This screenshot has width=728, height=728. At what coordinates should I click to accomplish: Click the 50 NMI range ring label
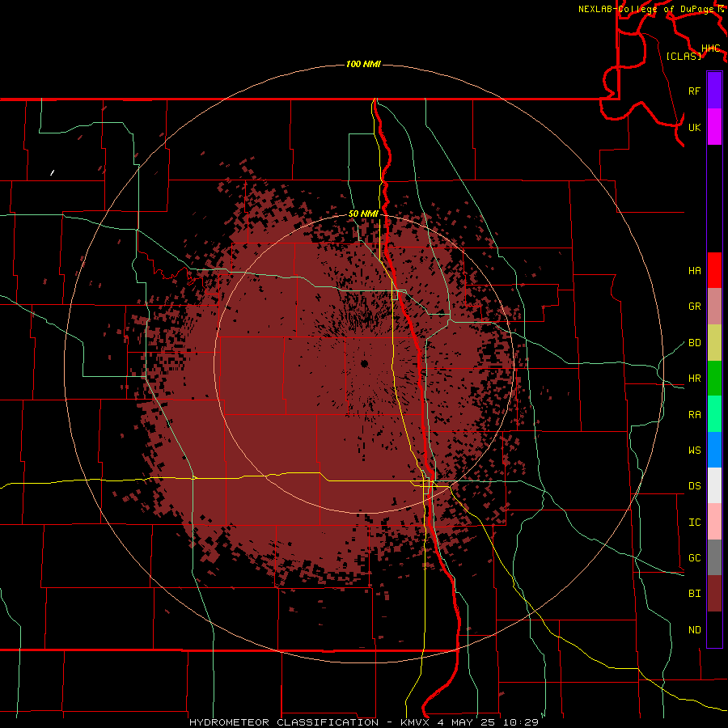pyautogui.click(x=363, y=214)
